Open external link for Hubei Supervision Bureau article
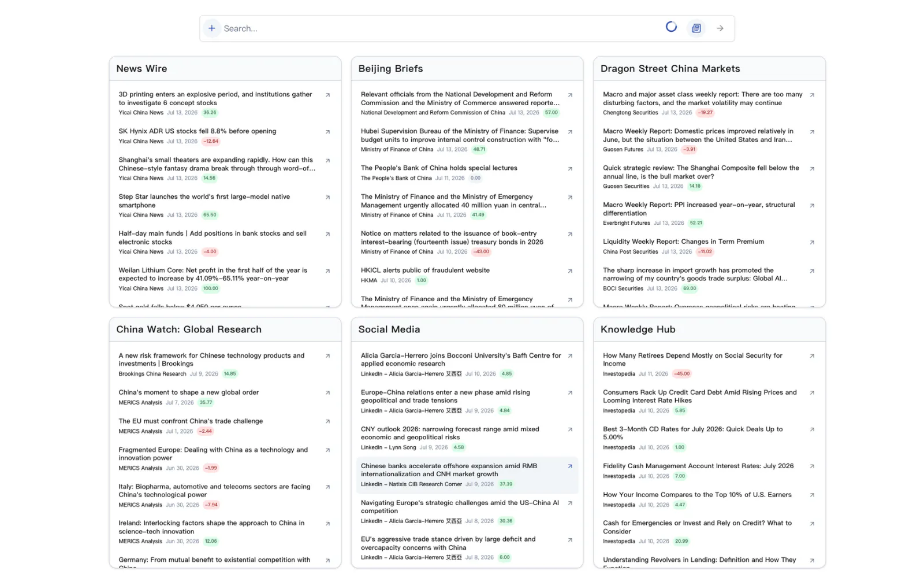Screen dimensions: 924x578 coord(570,132)
